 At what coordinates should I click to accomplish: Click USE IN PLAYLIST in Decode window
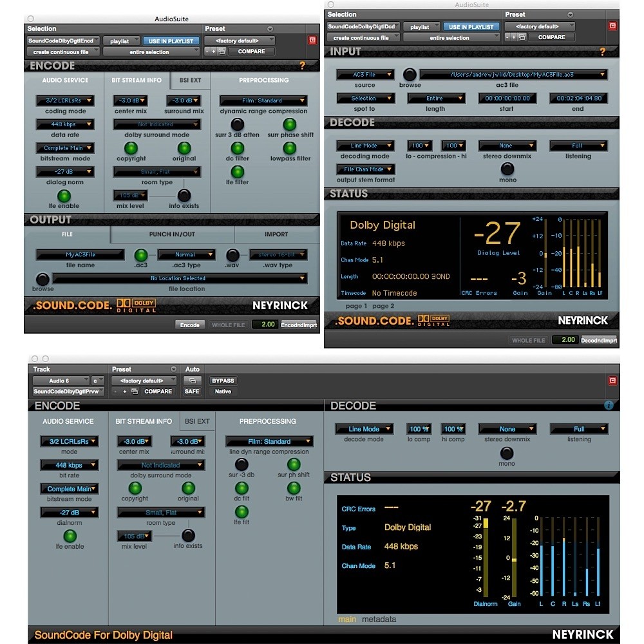coord(471,26)
